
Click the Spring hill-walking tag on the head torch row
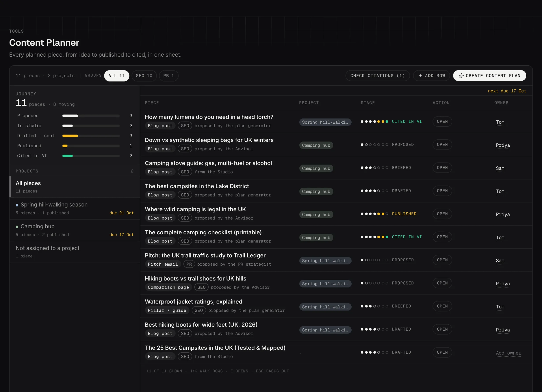pyautogui.click(x=325, y=122)
